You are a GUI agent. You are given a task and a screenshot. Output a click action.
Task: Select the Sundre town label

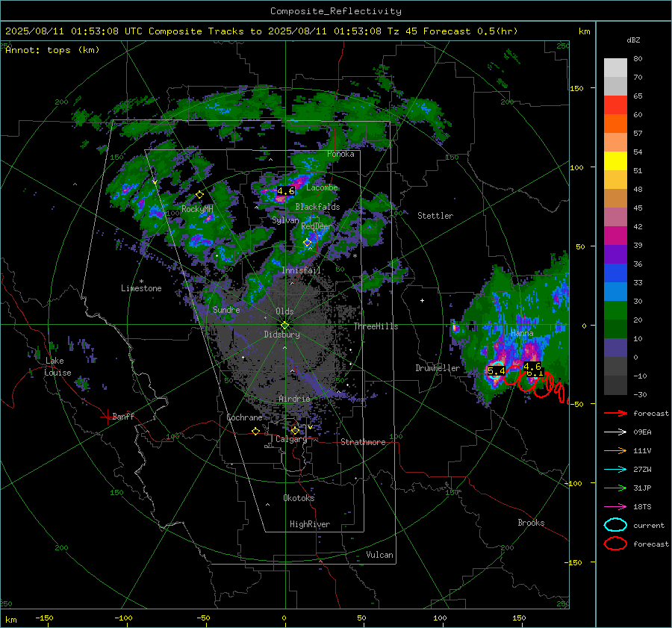point(226,309)
